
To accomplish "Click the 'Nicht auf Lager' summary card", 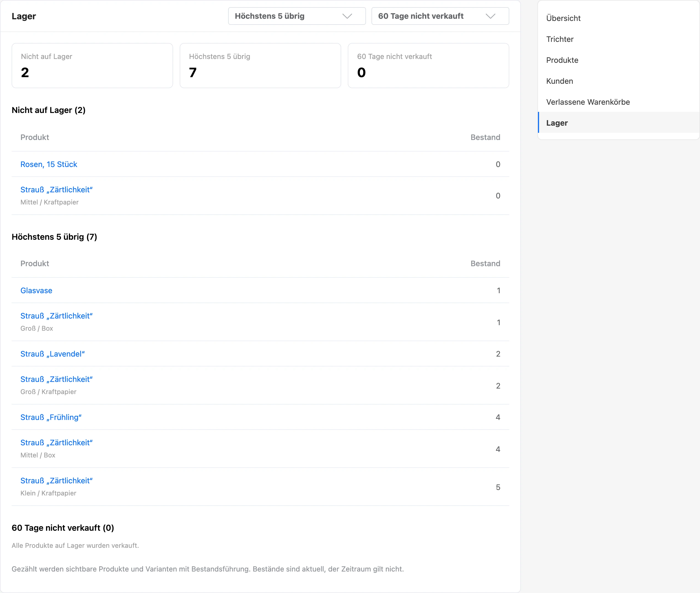I will [x=92, y=66].
